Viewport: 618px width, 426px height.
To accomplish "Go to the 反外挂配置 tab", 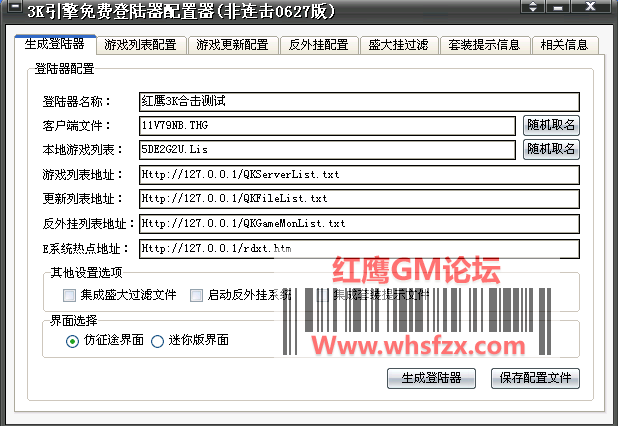I will [x=319, y=45].
